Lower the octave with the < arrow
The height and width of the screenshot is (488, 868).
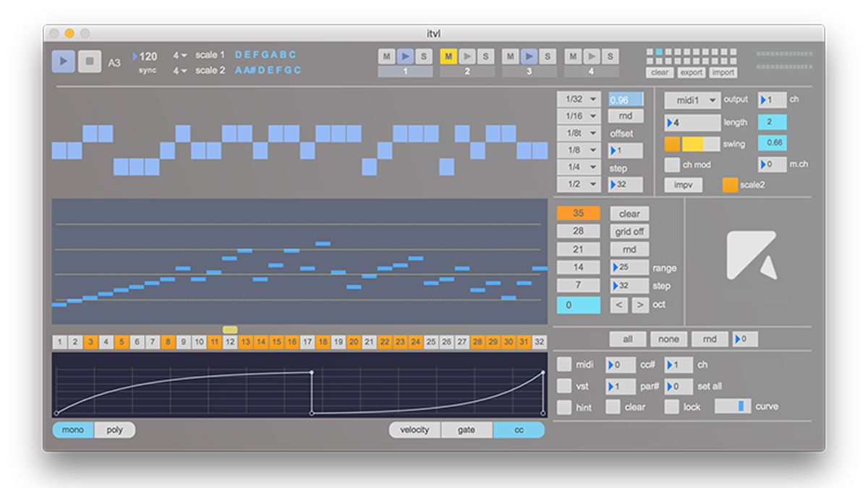pyautogui.click(x=618, y=304)
